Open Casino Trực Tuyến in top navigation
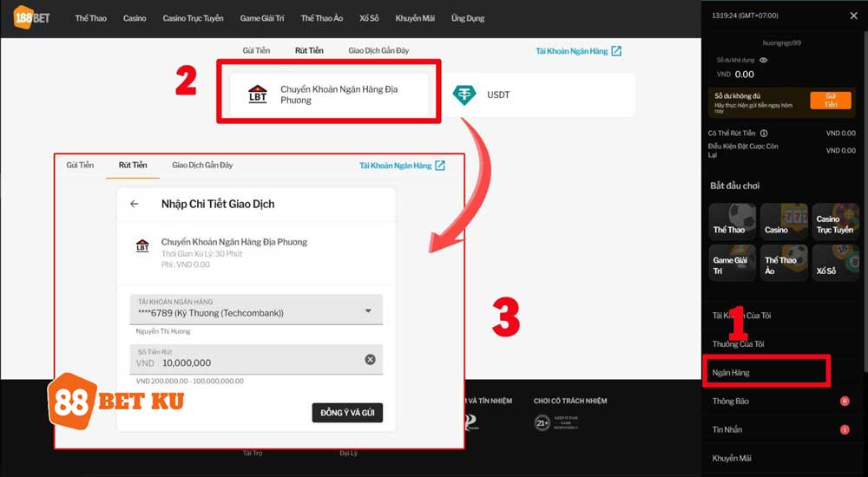 [x=194, y=18]
